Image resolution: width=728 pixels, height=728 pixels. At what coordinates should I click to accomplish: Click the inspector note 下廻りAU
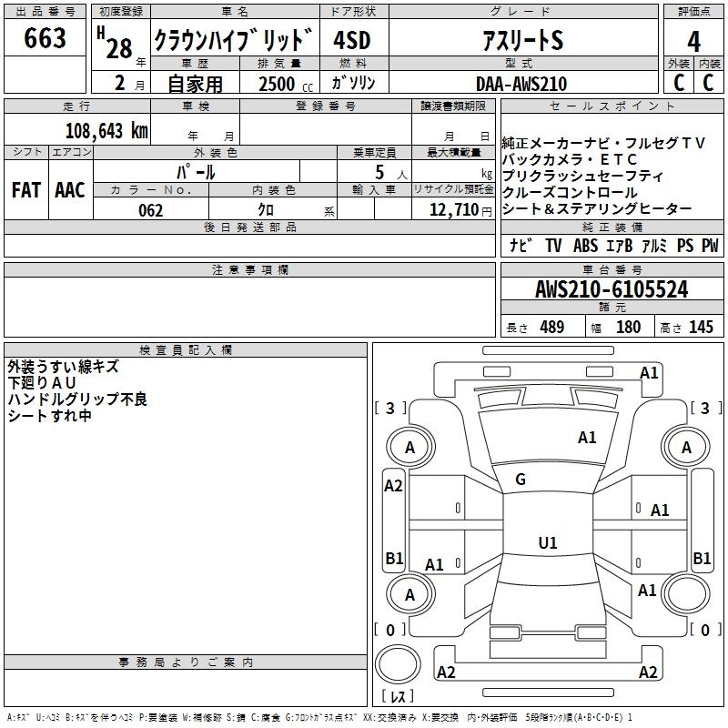tap(42, 383)
